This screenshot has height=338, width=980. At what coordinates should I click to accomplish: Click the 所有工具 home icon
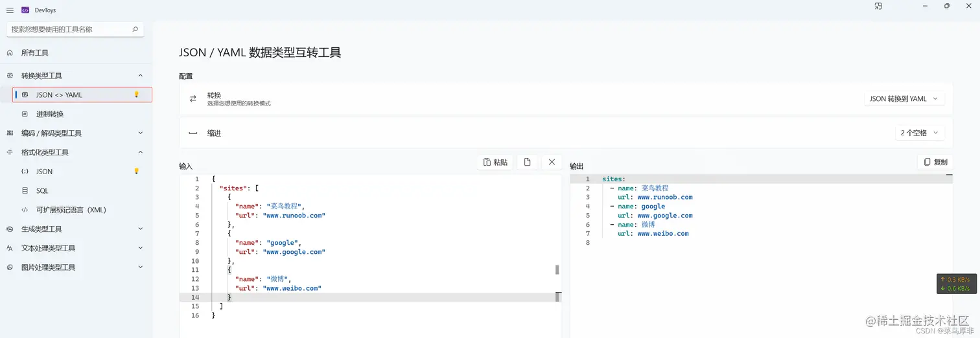point(9,52)
